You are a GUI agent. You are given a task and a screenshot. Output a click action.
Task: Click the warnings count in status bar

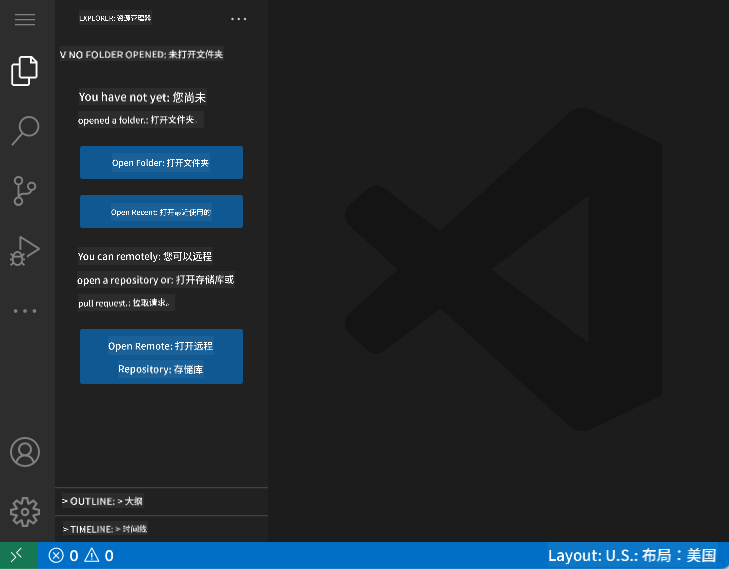click(99, 555)
